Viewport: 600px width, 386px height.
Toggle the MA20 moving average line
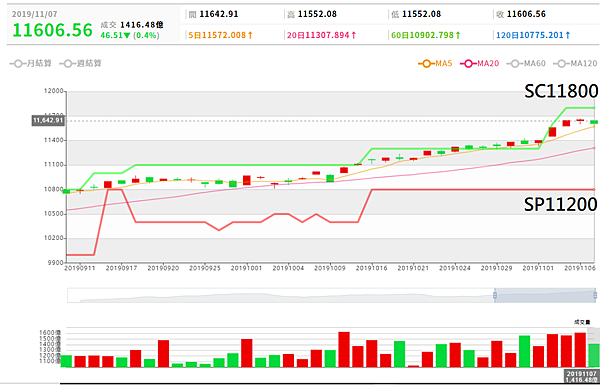479,64
